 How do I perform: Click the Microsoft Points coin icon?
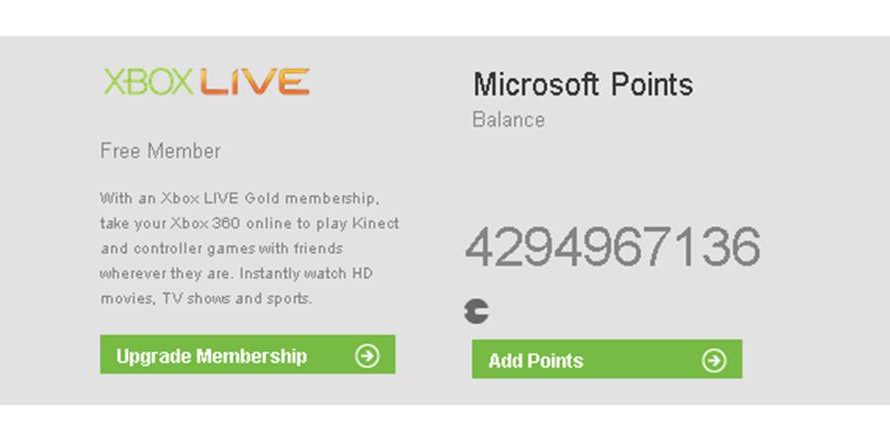pos(476,311)
